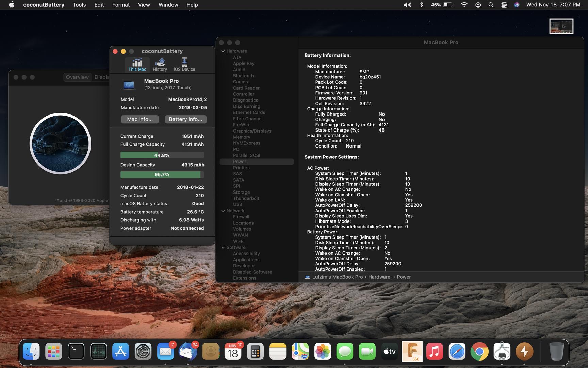
Task: Open the View menu
Action: pyautogui.click(x=144, y=5)
